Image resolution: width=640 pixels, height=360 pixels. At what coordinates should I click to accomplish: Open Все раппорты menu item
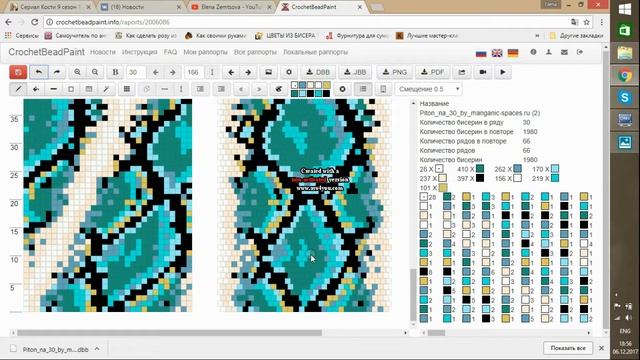coord(255,52)
